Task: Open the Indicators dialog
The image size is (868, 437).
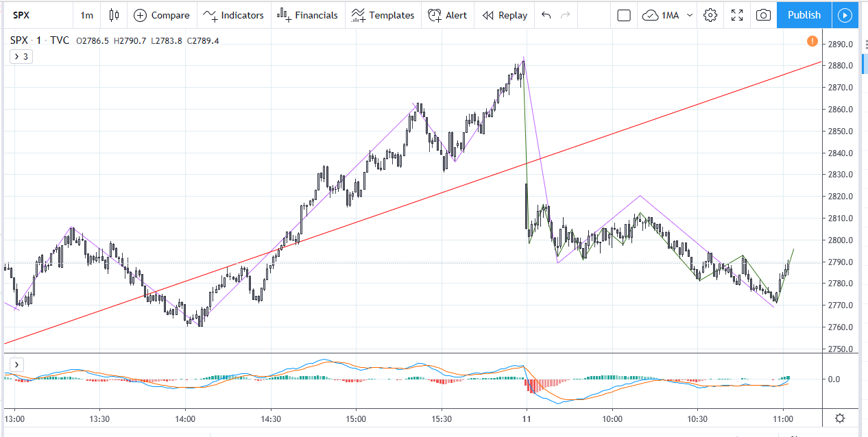Action: pyautogui.click(x=233, y=15)
